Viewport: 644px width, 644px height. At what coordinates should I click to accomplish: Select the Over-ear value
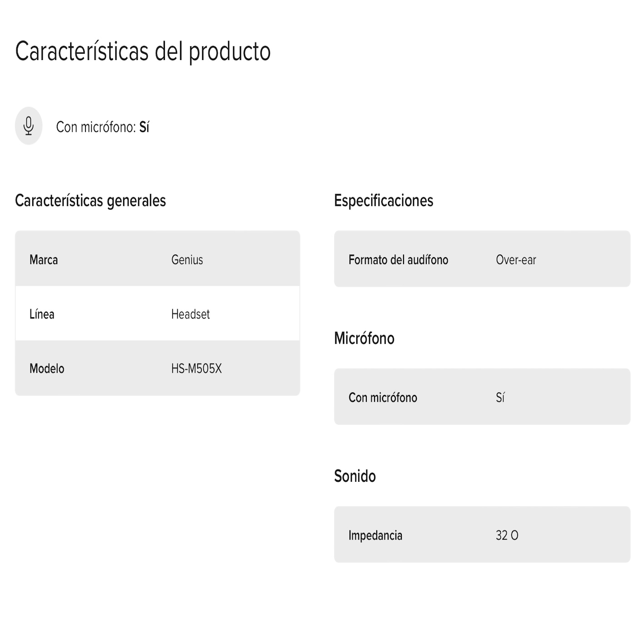(x=516, y=260)
